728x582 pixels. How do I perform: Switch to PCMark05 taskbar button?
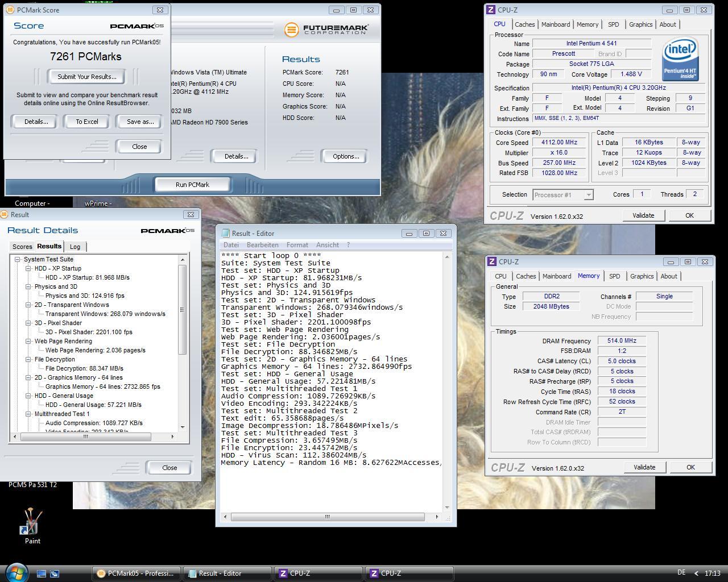(136, 573)
